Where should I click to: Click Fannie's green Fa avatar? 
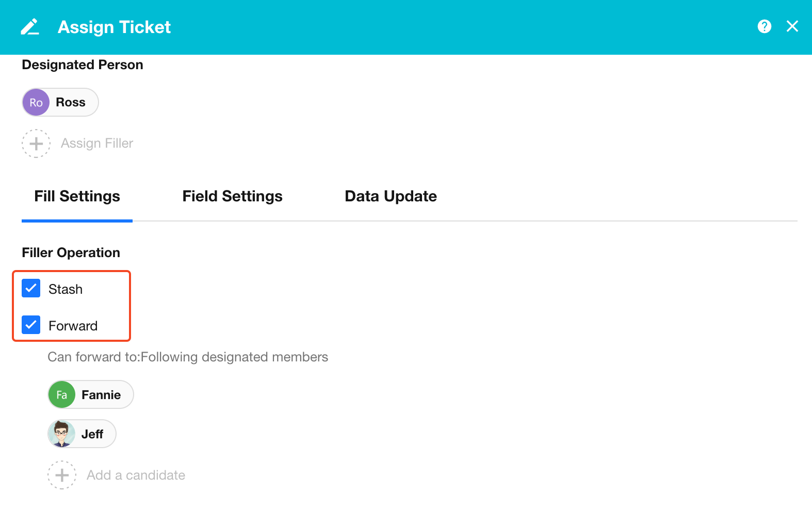(62, 395)
